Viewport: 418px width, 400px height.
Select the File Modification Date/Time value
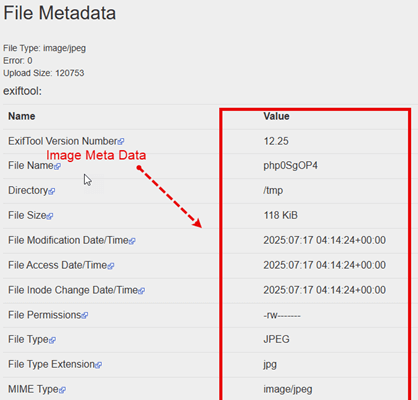(x=324, y=240)
